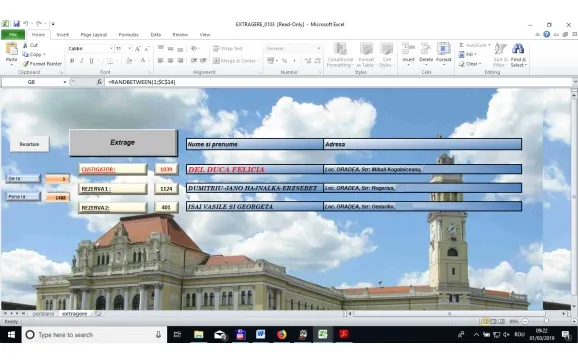Open Firefox from the taskbar

point(282,334)
